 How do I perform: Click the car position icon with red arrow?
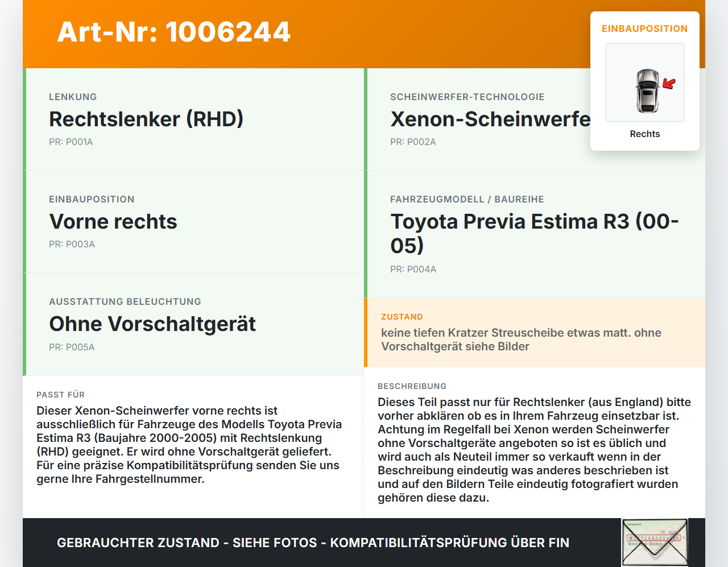coord(645,82)
